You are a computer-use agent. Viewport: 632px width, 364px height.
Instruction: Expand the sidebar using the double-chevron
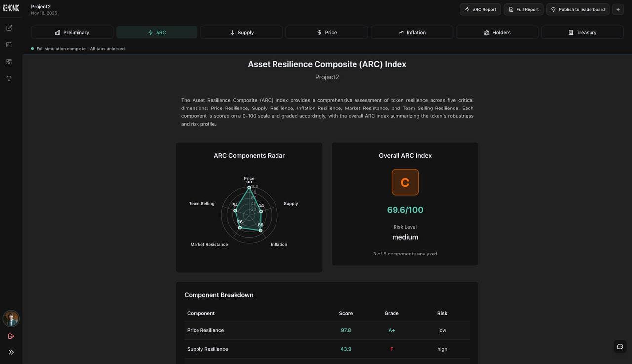11,352
